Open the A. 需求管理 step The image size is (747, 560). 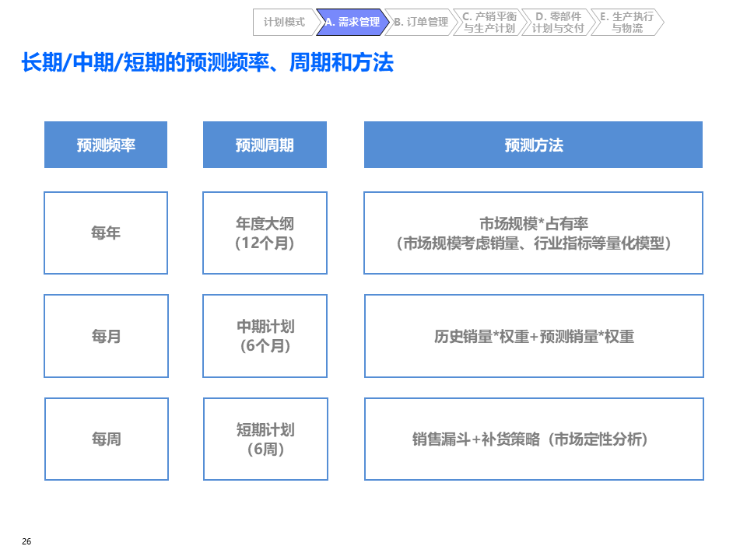point(353,22)
